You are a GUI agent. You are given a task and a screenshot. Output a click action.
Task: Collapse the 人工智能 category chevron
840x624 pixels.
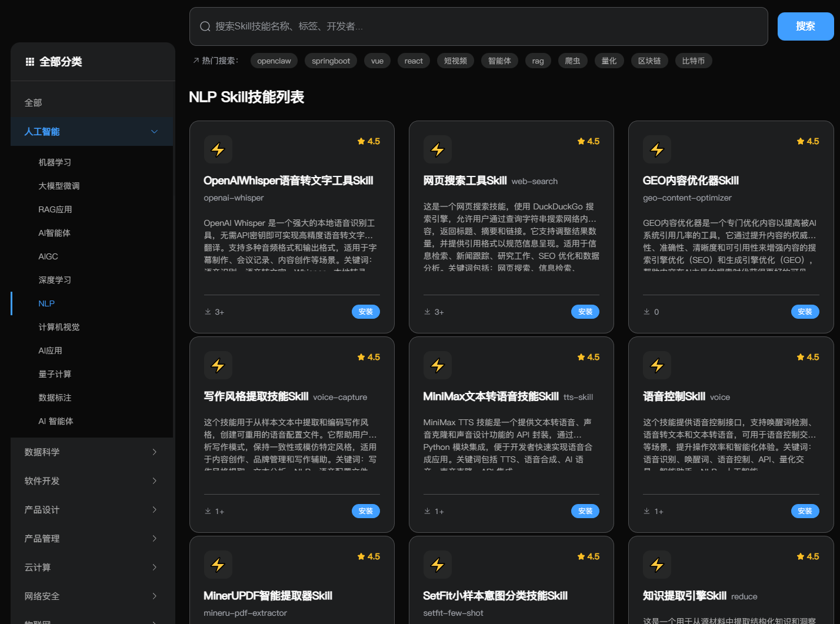[x=154, y=132]
